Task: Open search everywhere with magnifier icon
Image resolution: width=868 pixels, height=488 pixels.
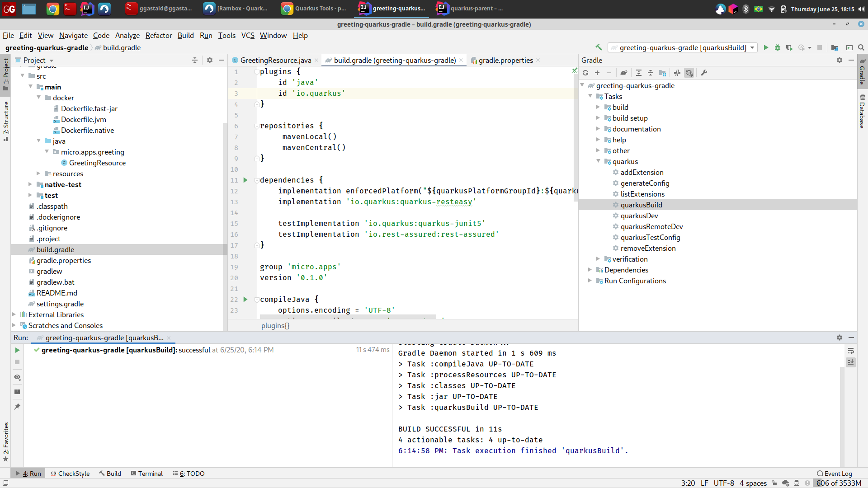Action: (861, 47)
